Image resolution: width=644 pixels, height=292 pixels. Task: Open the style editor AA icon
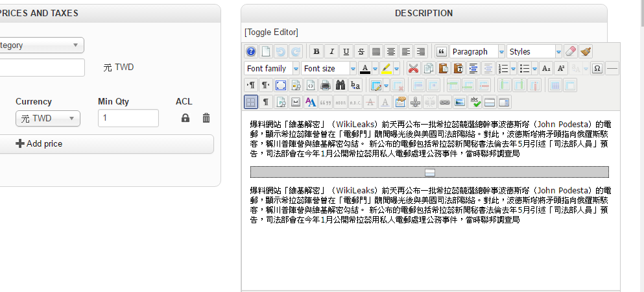click(x=311, y=102)
